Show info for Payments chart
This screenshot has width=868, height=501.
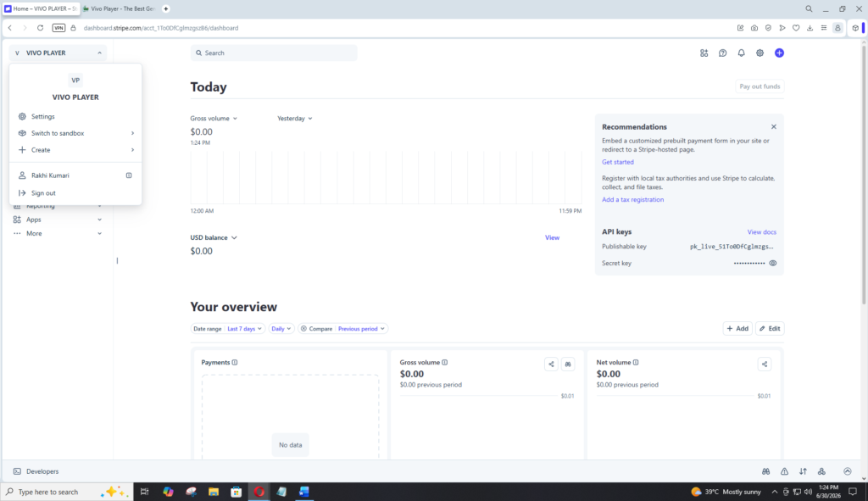click(235, 363)
